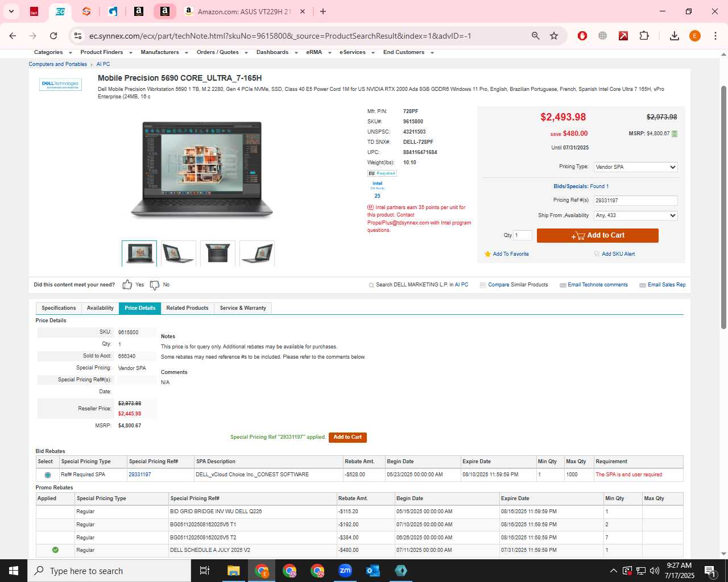Click the red arrow extension icon
The width and height of the screenshot is (728, 582).
pyautogui.click(x=623, y=36)
